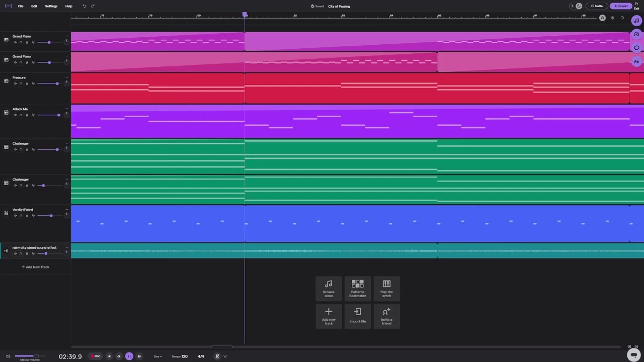Screen dimensions: 644x362
Task: Open automation on the Pressure track
Action: coord(33,83)
